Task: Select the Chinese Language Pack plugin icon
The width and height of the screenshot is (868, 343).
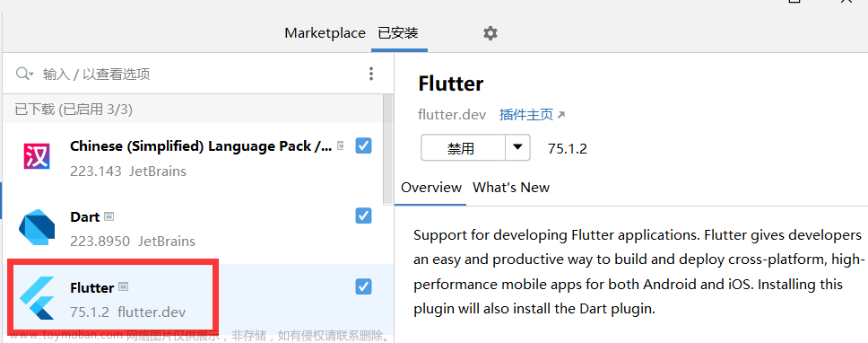Action: click(x=37, y=155)
